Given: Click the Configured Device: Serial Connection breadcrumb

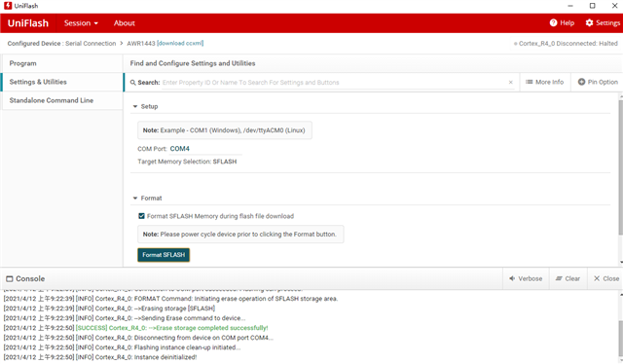Looking at the screenshot, I should 61,44.
